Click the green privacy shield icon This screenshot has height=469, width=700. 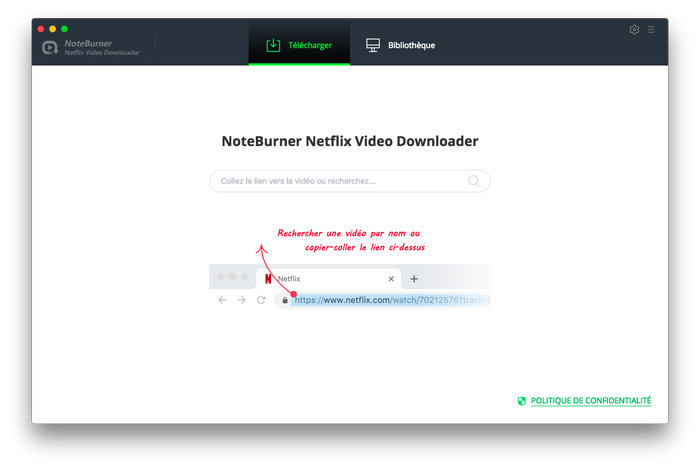click(521, 401)
